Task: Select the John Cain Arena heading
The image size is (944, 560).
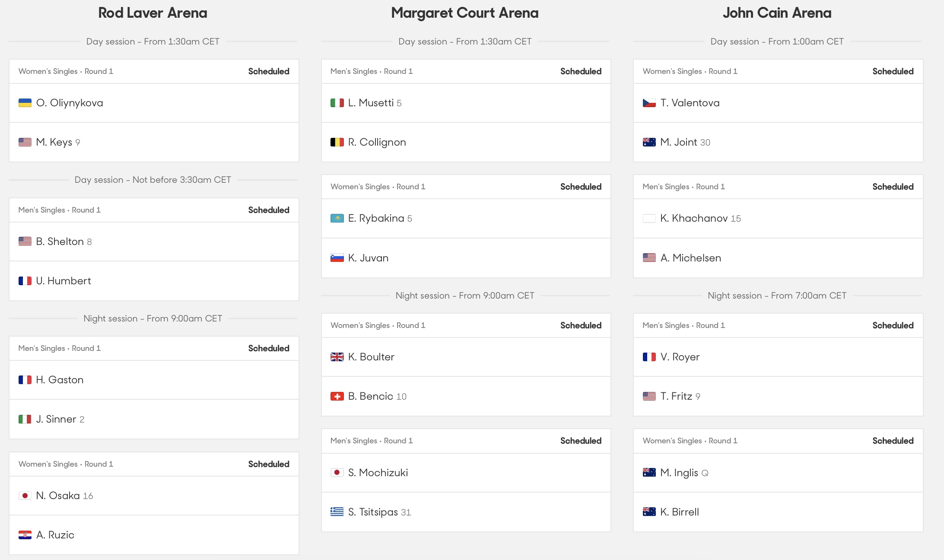Action: click(x=777, y=13)
